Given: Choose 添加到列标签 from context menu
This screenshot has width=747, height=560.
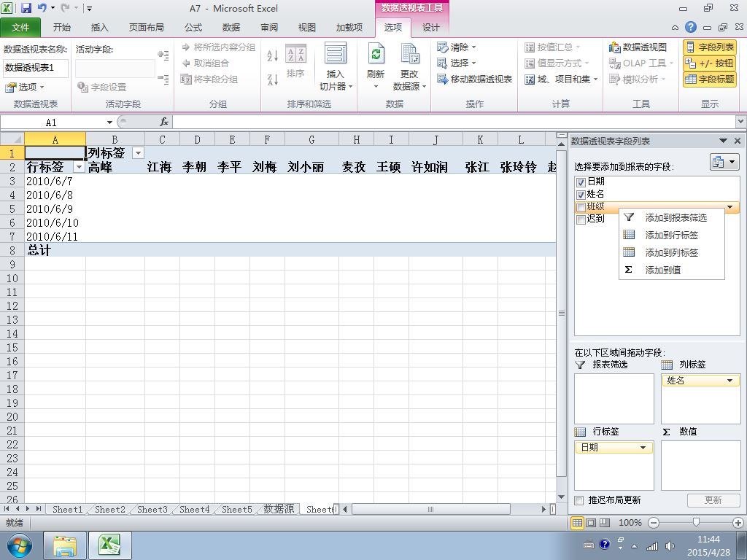Looking at the screenshot, I should tap(672, 252).
